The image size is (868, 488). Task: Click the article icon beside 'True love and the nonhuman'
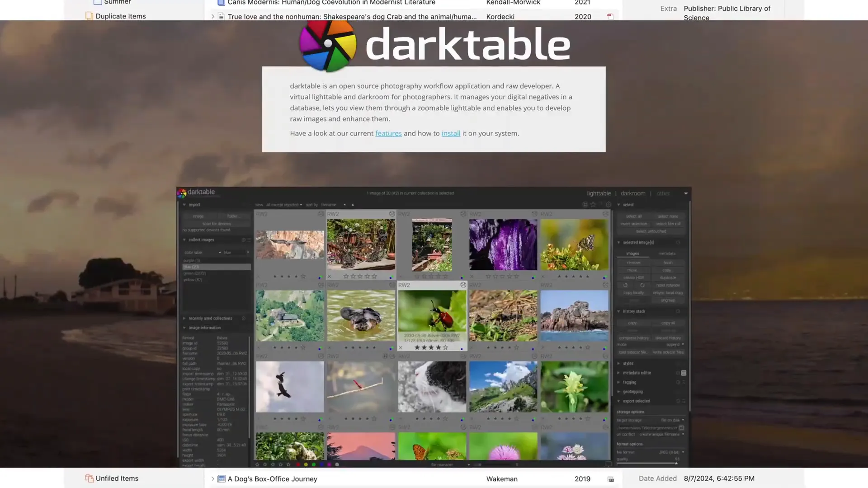pyautogui.click(x=222, y=17)
